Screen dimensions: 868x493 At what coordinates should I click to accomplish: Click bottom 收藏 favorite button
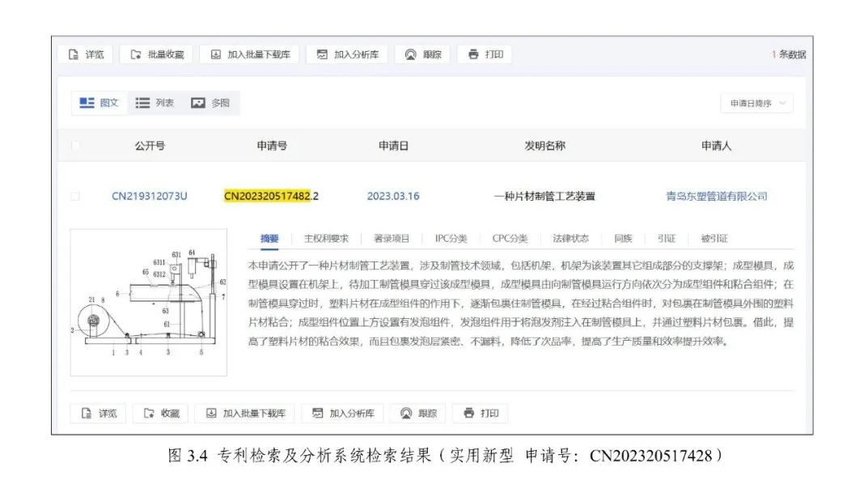(x=161, y=413)
